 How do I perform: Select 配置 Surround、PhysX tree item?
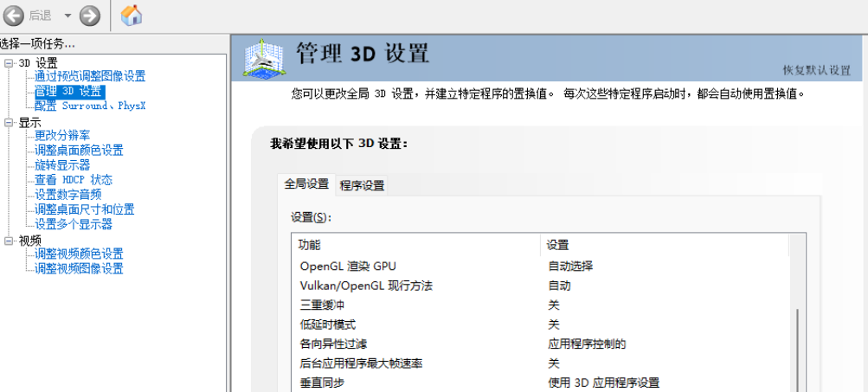[90, 106]
